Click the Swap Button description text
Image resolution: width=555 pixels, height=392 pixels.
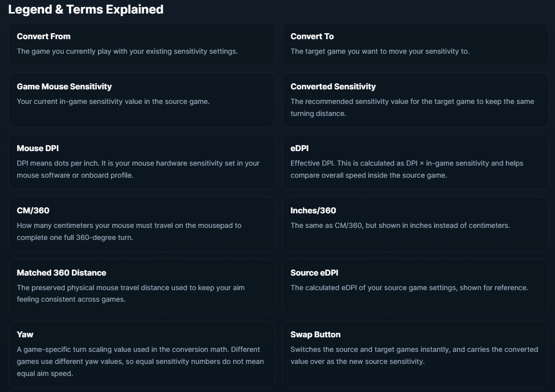414,355
